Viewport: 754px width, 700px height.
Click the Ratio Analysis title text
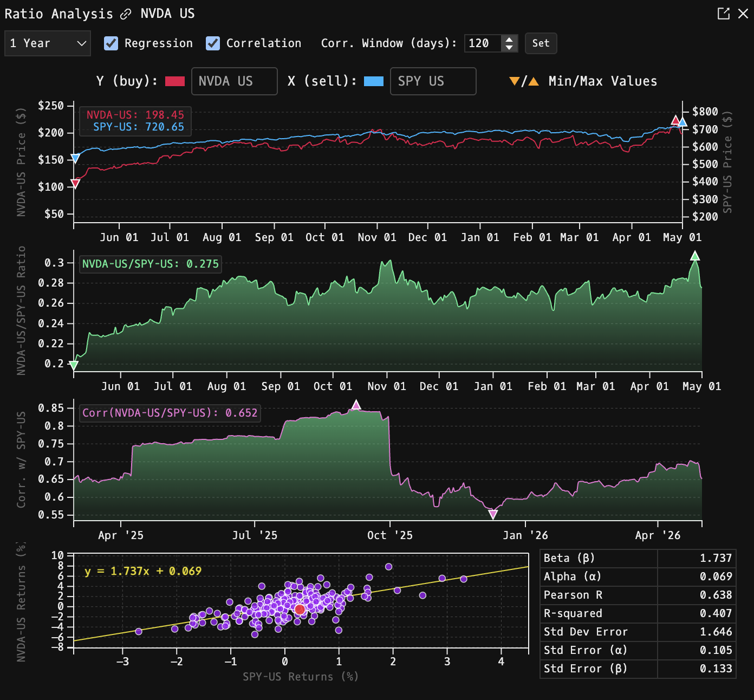[59, 14]
